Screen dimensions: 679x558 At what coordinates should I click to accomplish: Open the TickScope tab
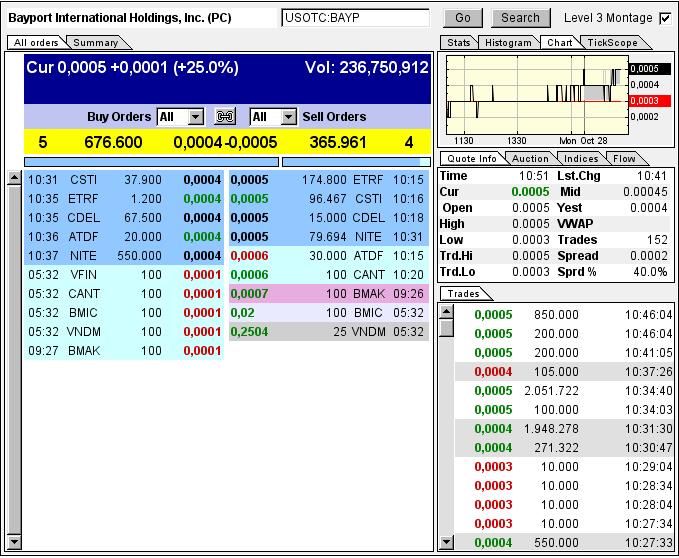tap(612, 42)
